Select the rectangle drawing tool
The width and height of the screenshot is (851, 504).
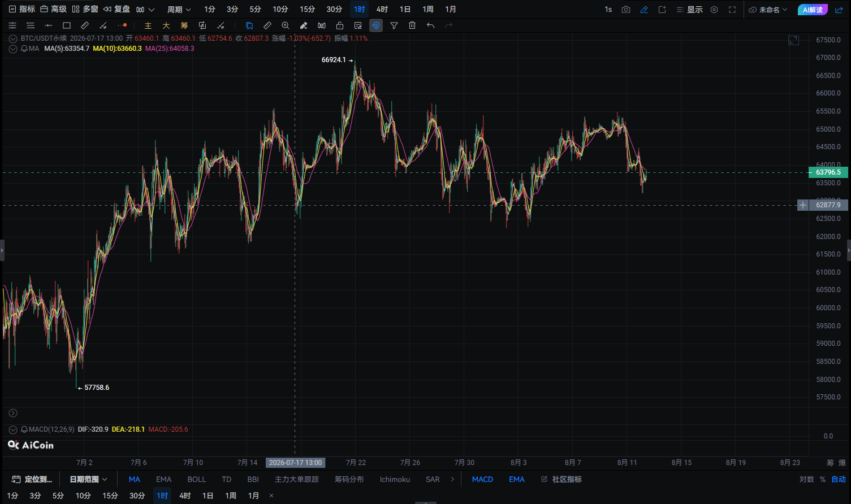click(x=67, y=25)
